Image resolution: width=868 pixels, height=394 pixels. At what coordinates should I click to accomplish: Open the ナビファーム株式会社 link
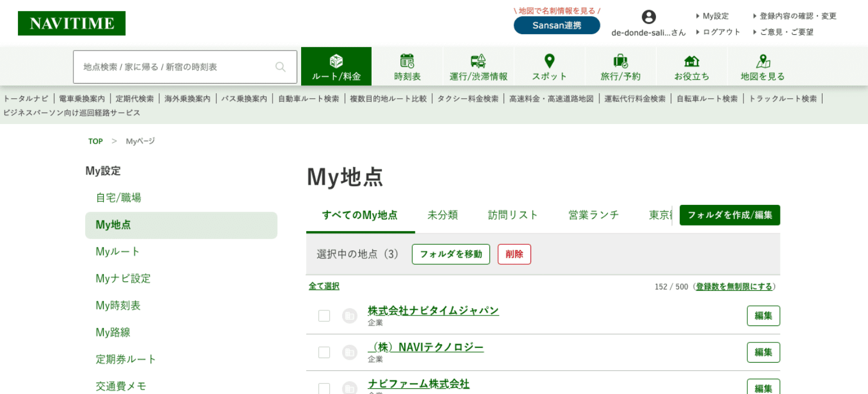point(418,384)
